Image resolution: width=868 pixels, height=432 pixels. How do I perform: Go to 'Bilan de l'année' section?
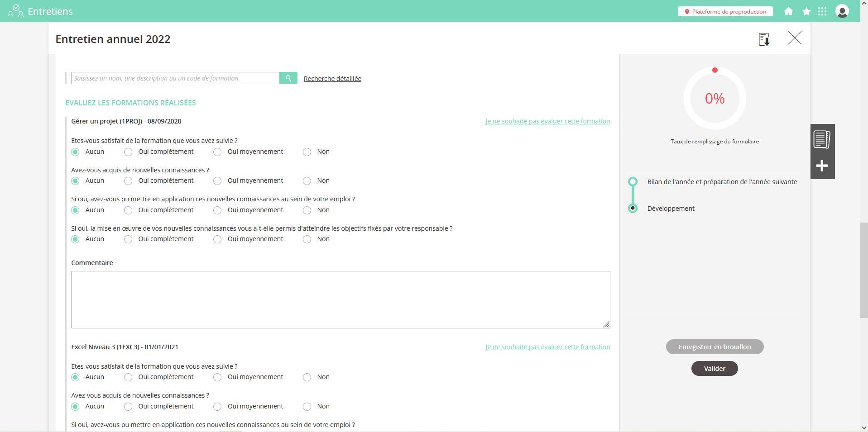pos(722,182)
